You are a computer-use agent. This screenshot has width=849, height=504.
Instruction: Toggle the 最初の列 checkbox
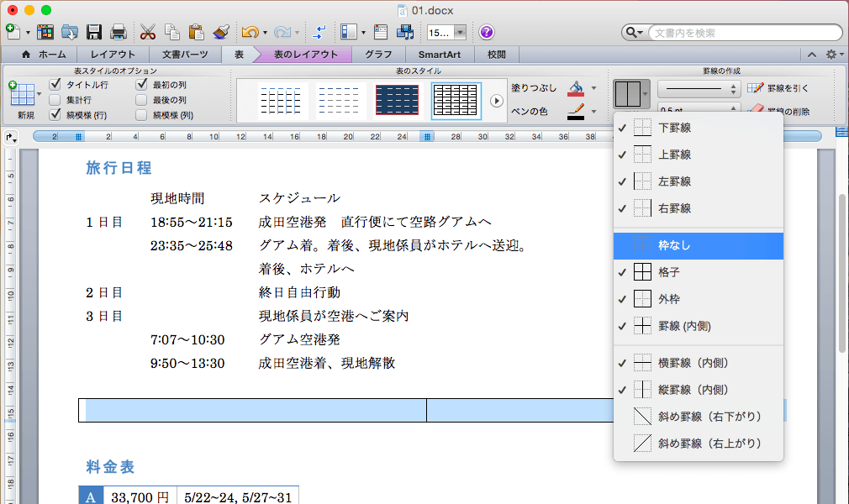[x=141, y=84]
